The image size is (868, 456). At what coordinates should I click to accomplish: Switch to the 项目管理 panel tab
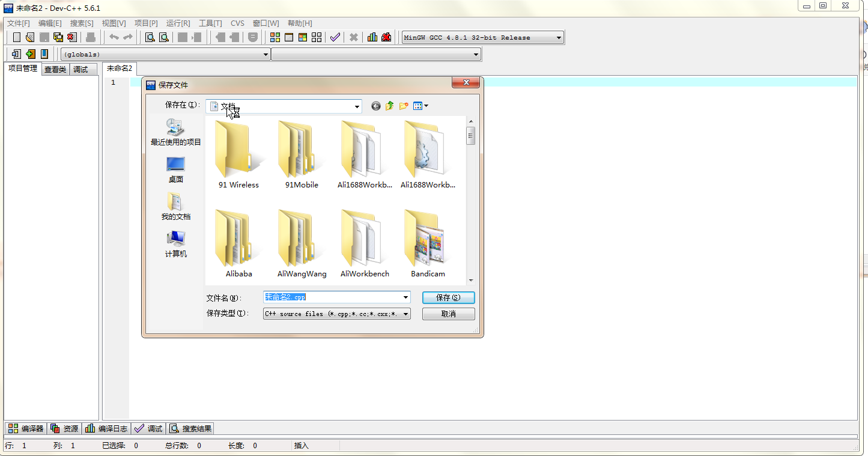[23, 69]
